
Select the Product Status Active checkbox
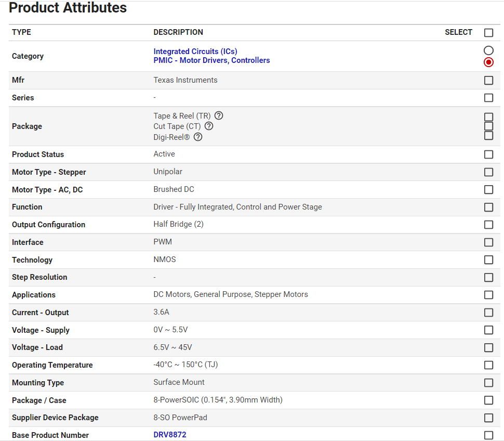(x=488, y=154)
